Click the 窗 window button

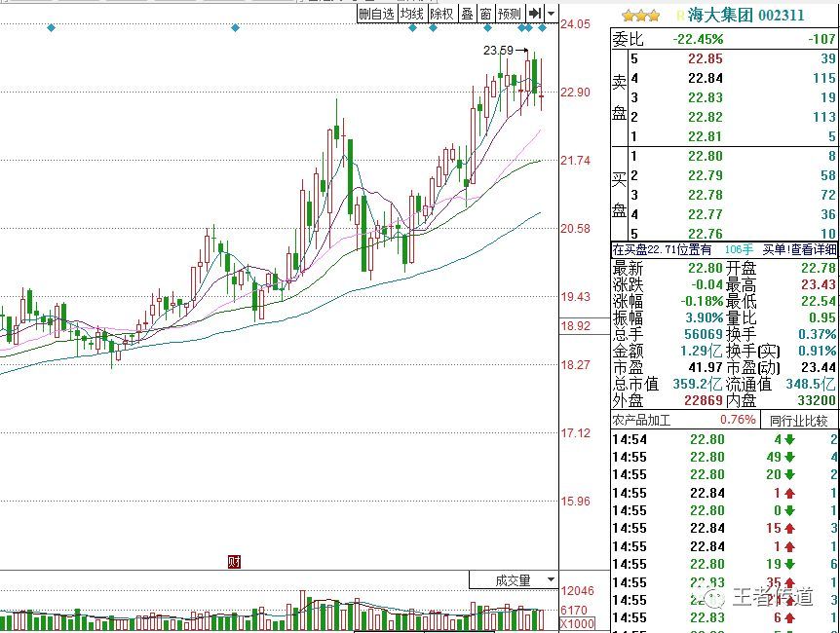[485, 14]
